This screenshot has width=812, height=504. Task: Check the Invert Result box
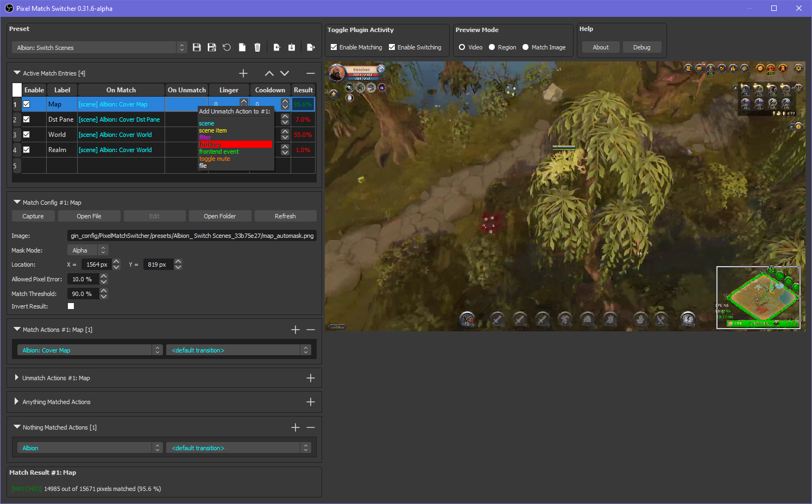coord(71,306)
